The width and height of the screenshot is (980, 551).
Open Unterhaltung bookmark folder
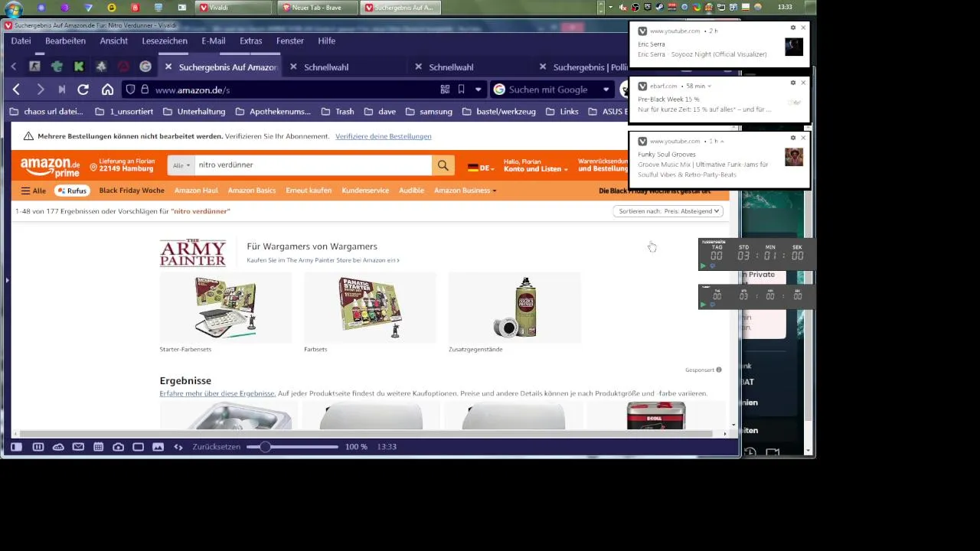(194, 112)
